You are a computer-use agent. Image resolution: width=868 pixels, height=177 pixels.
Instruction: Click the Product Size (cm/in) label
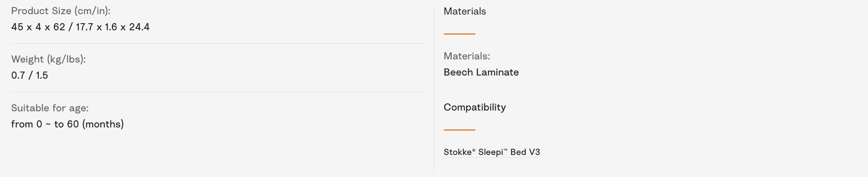(61, 11)
